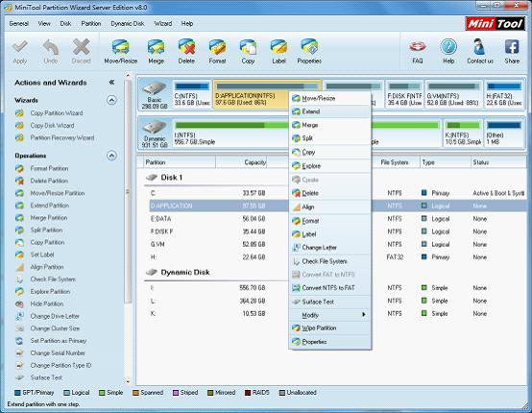The image size is (532, 413).
Task: Click the Type column header
Action: click(446, 162)
